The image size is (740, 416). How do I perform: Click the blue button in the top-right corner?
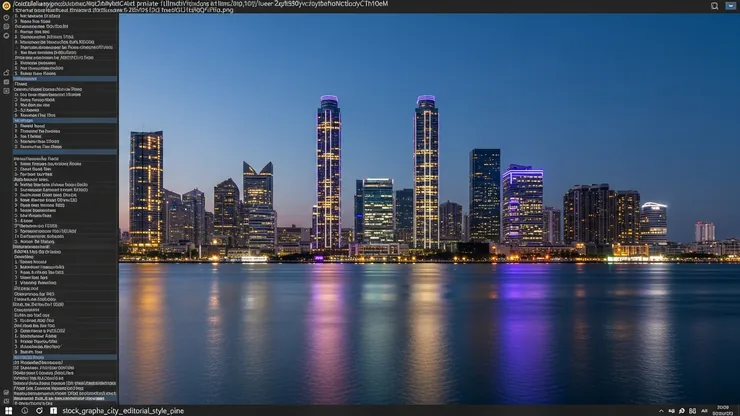(x=730, y=6)
